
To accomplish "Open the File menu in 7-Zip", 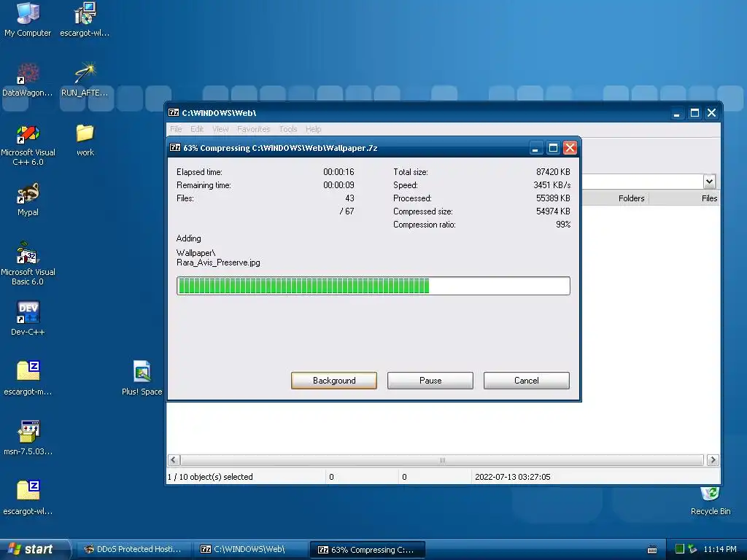I will pyautogui.click(x=176, y=129).
